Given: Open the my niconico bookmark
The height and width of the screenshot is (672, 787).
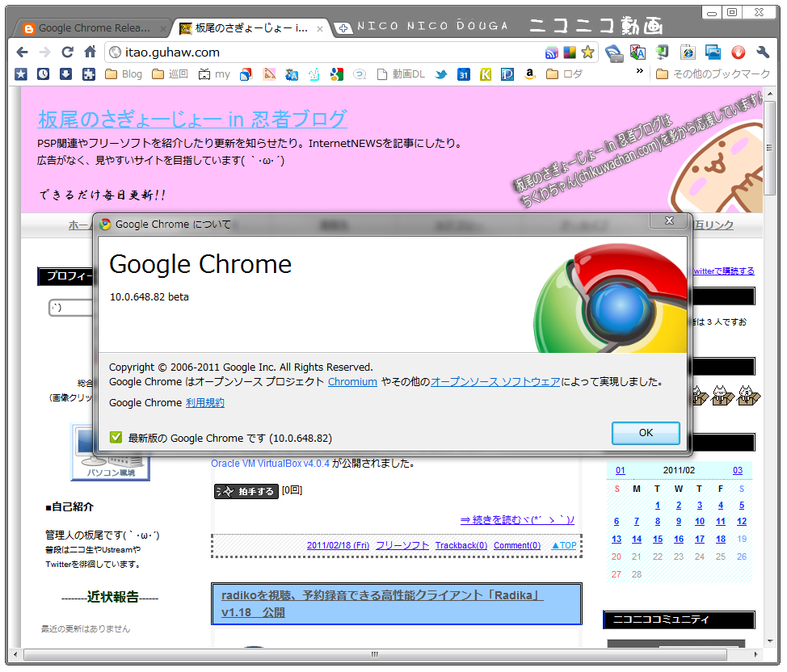Looking at the screenshot, I should [214, 74].
